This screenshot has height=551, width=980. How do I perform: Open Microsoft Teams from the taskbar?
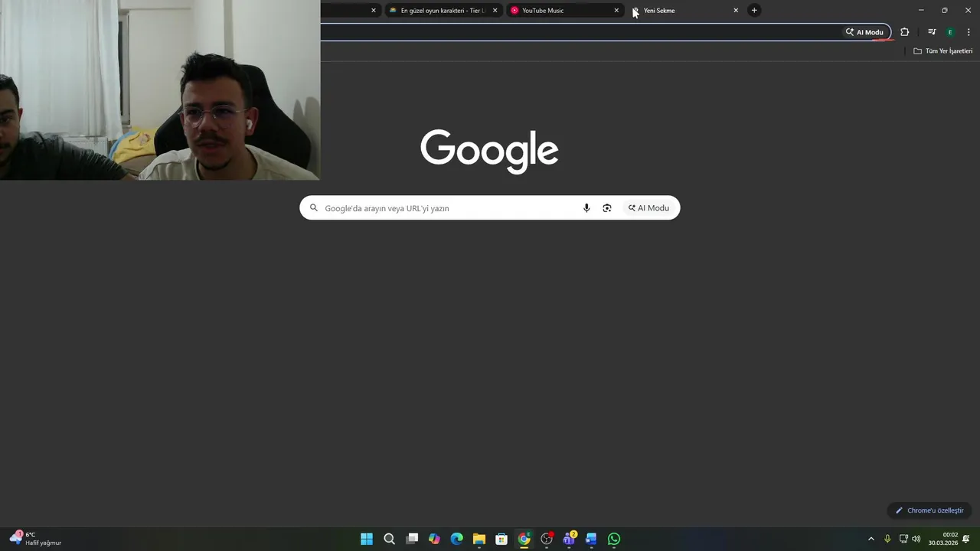pyautogui.click(x=569, y=539)
